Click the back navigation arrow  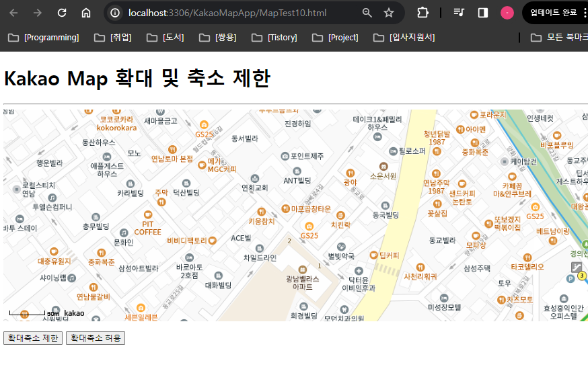coord(14,13)
